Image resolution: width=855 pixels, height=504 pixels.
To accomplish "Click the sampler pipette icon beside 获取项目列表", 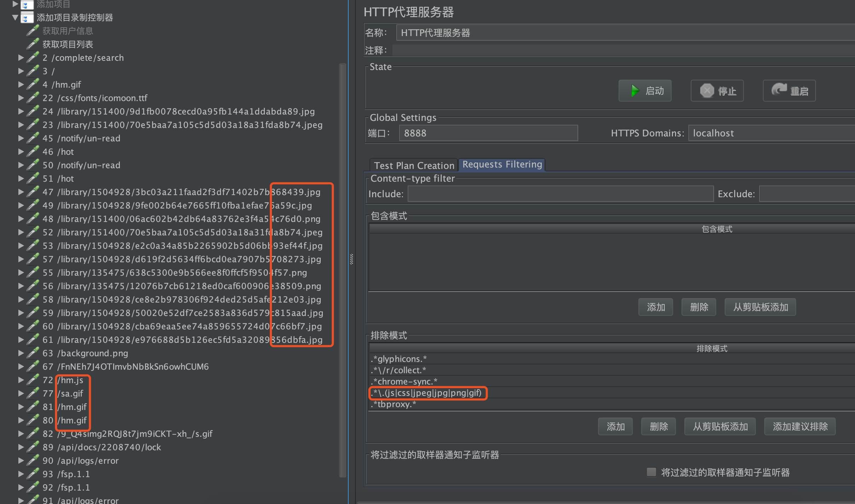I will 33,45.
